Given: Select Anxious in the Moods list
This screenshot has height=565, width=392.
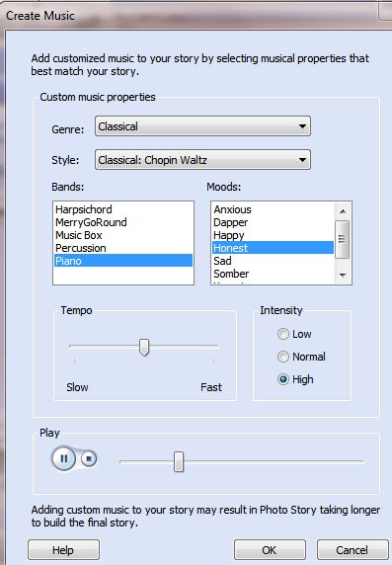Looking at the screenshot, I should 274,209.
